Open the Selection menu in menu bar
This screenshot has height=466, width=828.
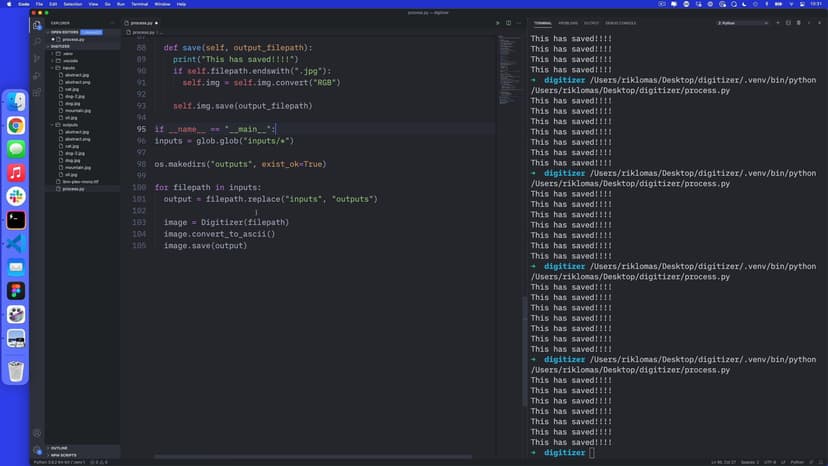click(71, 4)
